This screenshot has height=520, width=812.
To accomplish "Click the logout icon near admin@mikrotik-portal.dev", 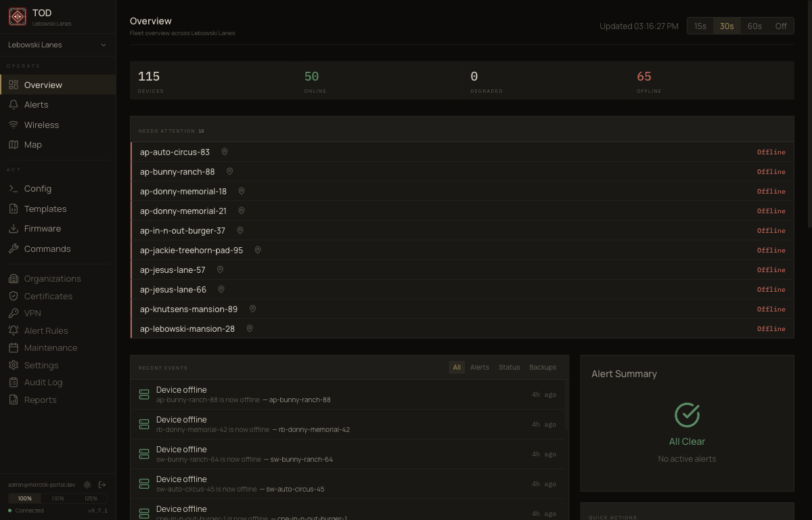I will point(102,484).
